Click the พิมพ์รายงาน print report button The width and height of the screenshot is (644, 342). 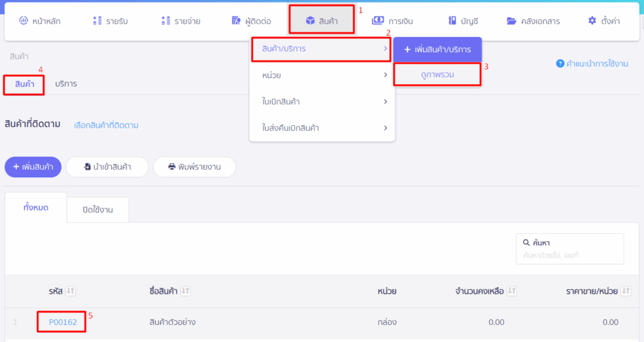click(x=194, y=167)
